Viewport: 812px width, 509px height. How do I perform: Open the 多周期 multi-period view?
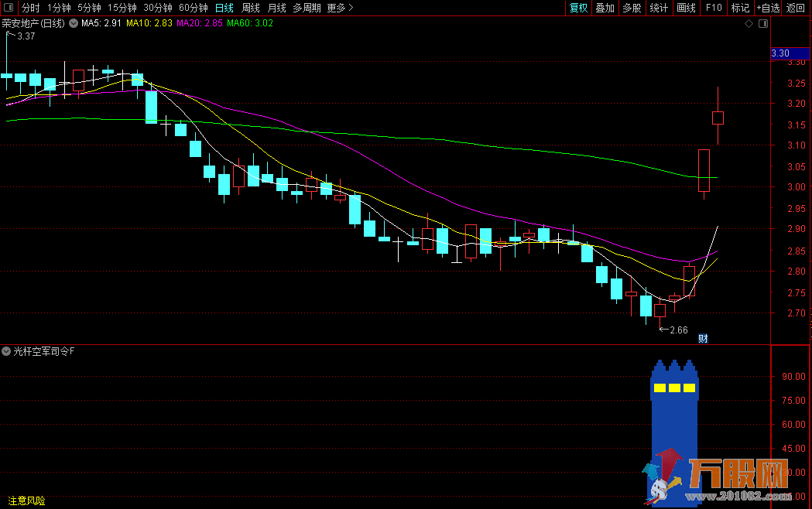click(307, 8)
